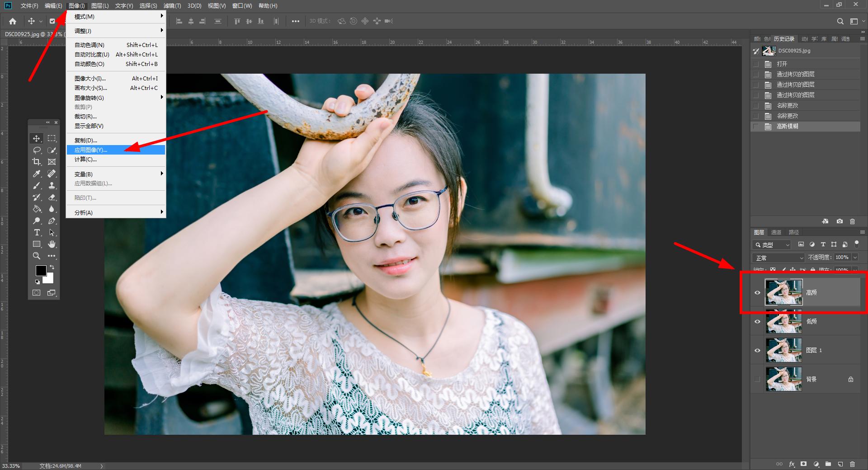Image resolution: width=868 pixels, height=470 pixels.
Task: Open the 滤镜(T) menu
Action: [x=172, y=6]
